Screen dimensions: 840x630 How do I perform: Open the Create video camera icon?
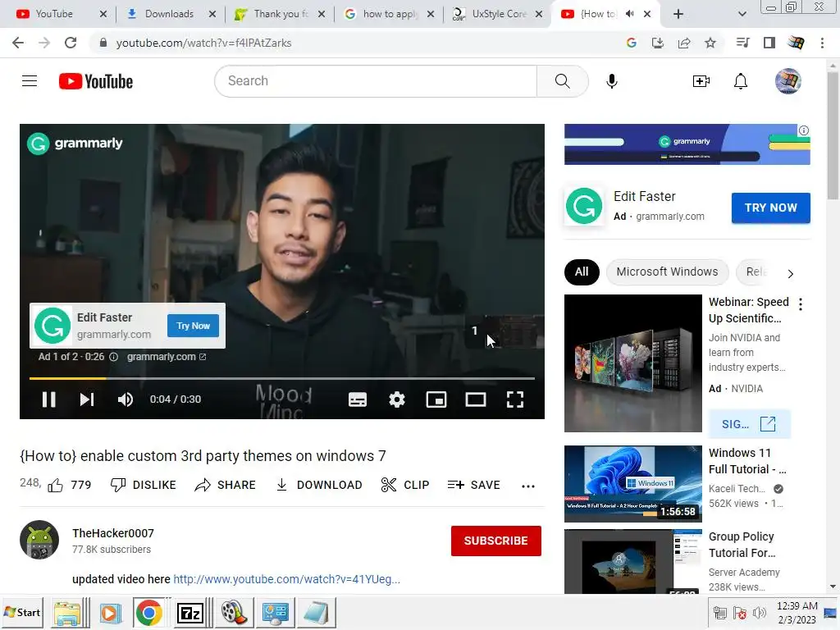click(701, 81)
